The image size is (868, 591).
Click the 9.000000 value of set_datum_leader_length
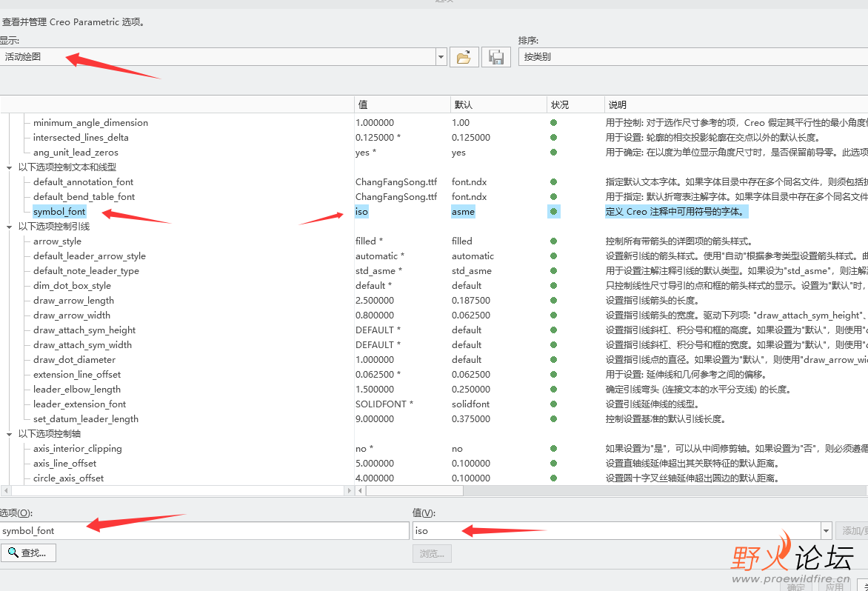point(375,419)
